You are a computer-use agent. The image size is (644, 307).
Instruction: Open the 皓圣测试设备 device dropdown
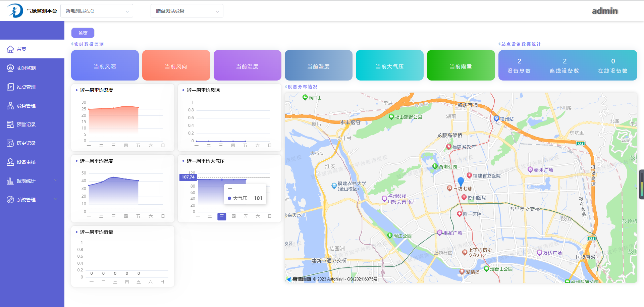(187, 11)
